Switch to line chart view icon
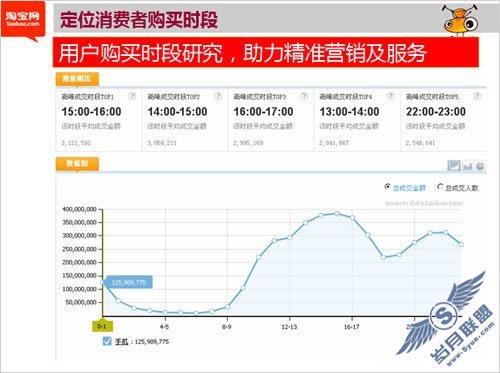 point(454,166)
